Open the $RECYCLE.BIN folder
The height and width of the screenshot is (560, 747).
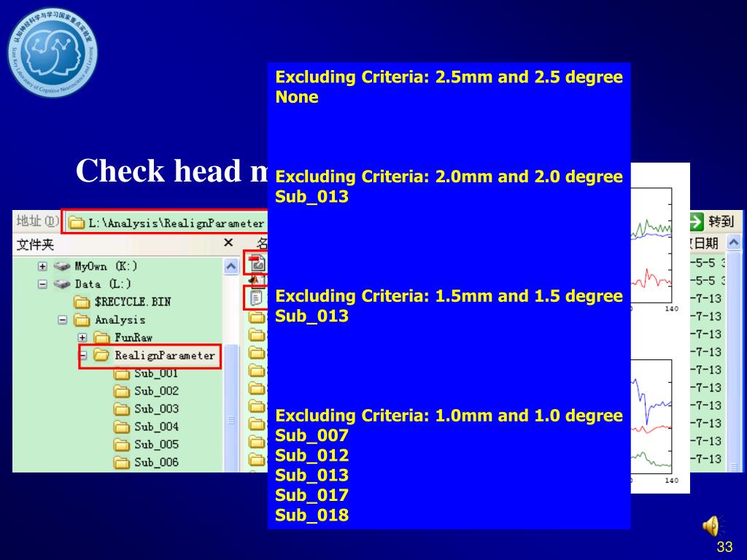pos(123,302)
